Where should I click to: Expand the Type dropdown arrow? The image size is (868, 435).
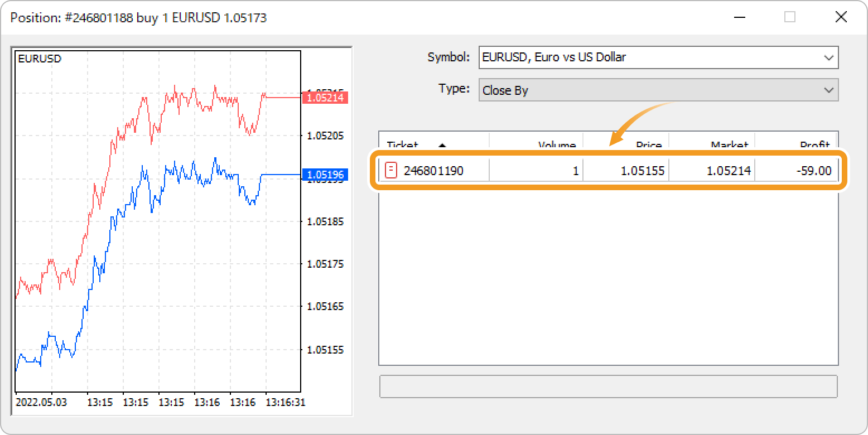point(828,90)
